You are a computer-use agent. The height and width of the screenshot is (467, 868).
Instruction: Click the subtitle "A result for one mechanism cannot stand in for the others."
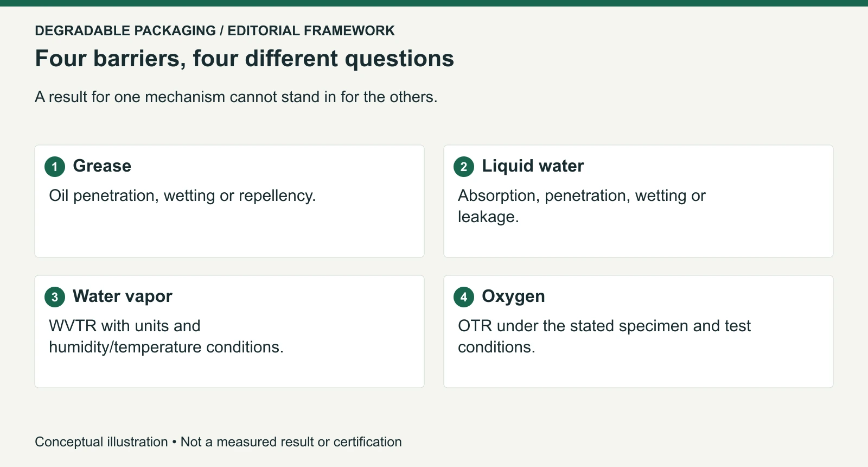coord(236,97)
